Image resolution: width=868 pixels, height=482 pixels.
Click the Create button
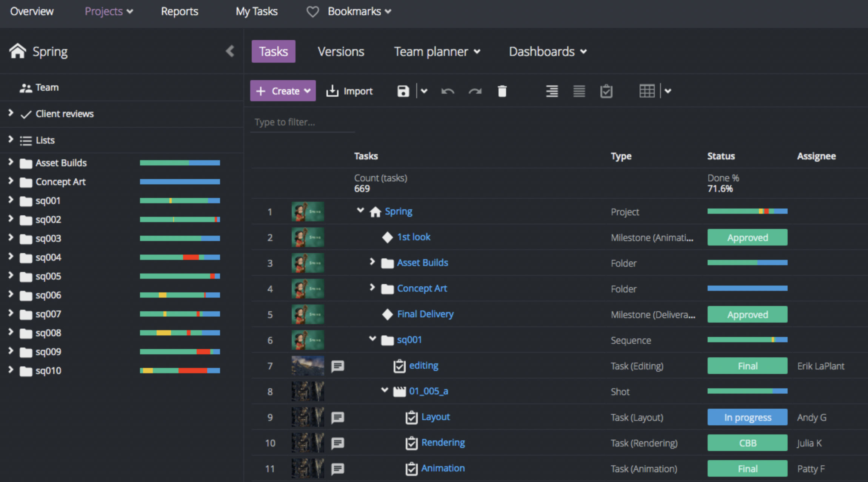tap(283, 91)
